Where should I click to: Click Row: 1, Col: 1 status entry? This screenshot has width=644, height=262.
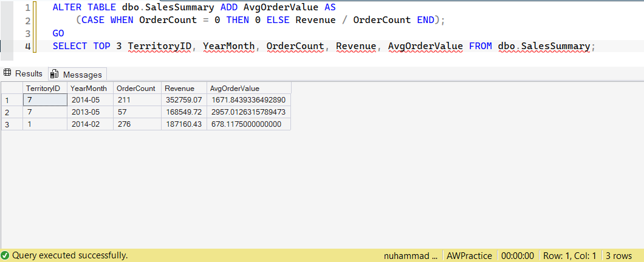(570, 256)
